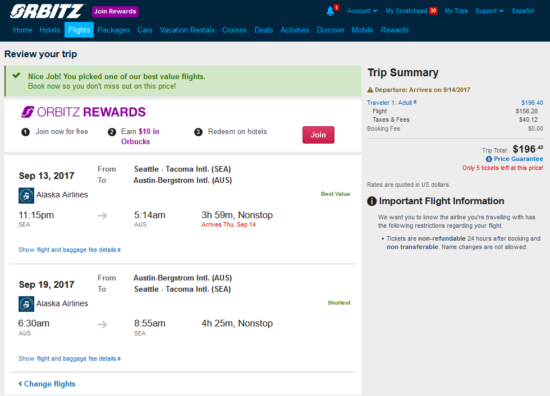The image size is (550, 396).
Task: Click the Alaska Airlines logo for Sep 13 flight
Action: click(x=26, y=195)
